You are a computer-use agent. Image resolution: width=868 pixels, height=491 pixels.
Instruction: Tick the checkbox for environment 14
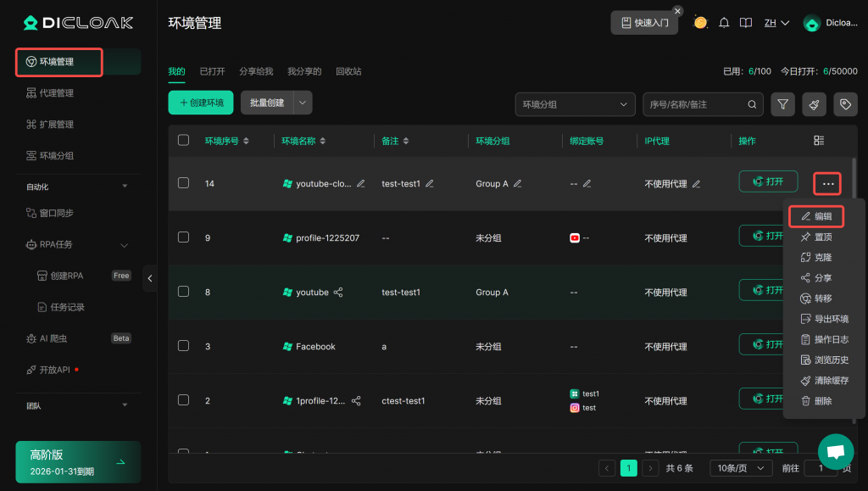(183, 183)
